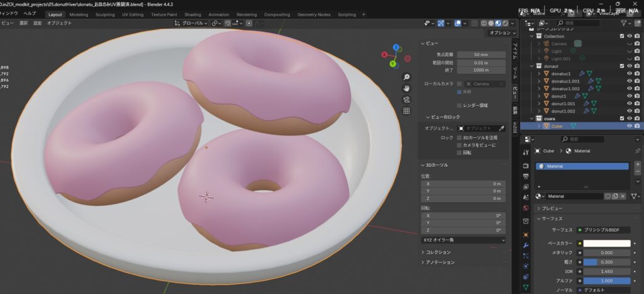Click the Z axis on the navigation gizmo
644x294 pixels.
pyautogui.click(x=396, y=47)
